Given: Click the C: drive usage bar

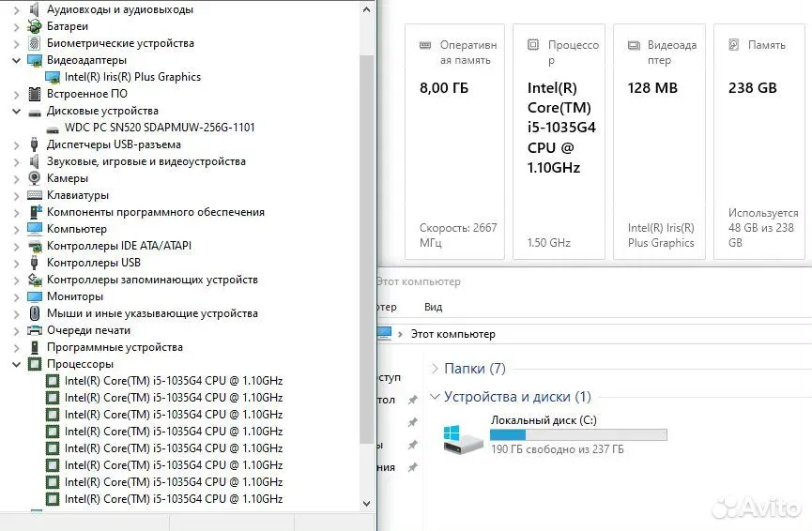Looking at the screenshot, I should click(578, 434).
